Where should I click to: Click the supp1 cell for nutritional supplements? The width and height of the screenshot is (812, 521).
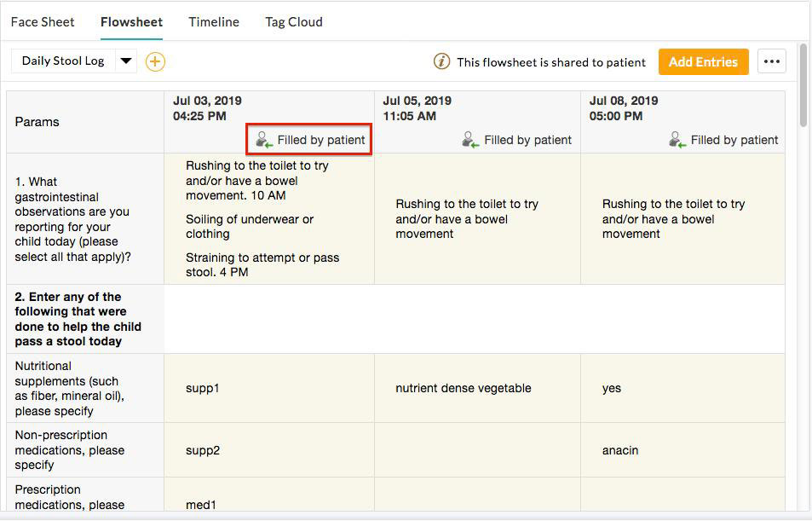click(203, 388)
